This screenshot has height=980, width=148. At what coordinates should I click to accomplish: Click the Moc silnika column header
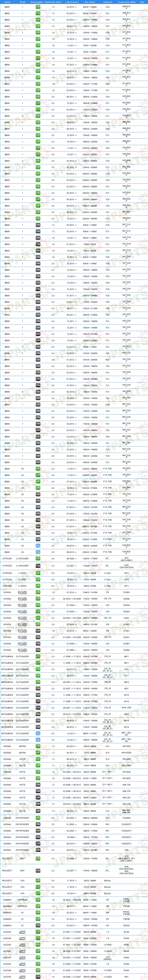pyautogui.click(x=90, y=2)
